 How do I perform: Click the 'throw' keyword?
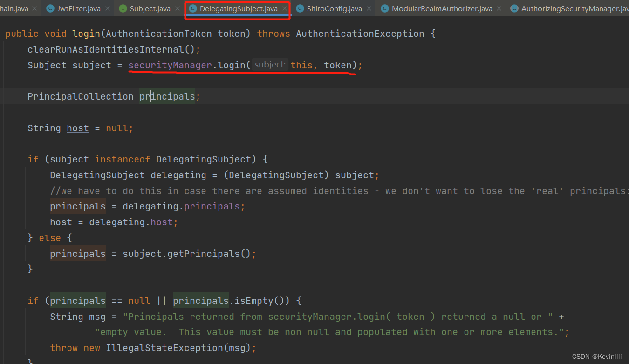[x=64, y=348]
